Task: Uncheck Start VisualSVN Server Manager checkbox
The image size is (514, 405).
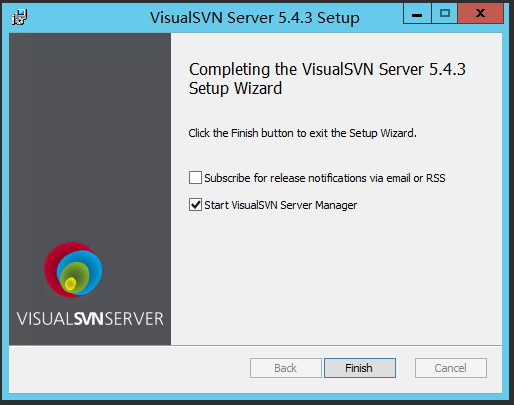Action: pos(195,205)
